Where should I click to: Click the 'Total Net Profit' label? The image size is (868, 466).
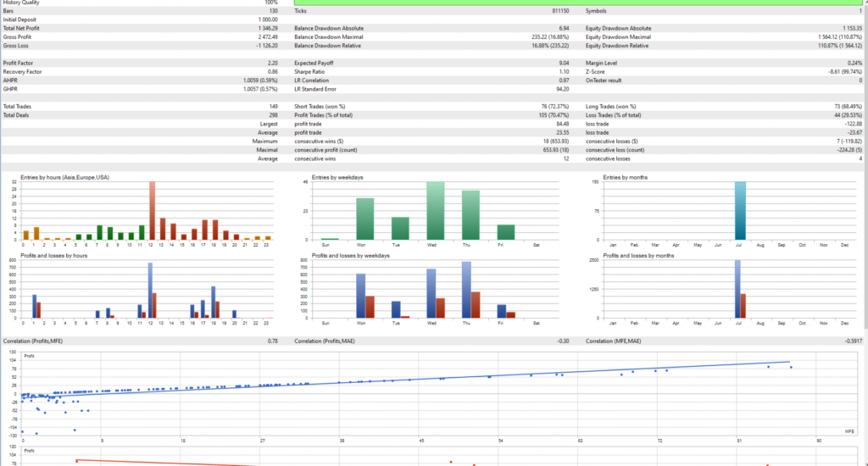coord(21,28)
